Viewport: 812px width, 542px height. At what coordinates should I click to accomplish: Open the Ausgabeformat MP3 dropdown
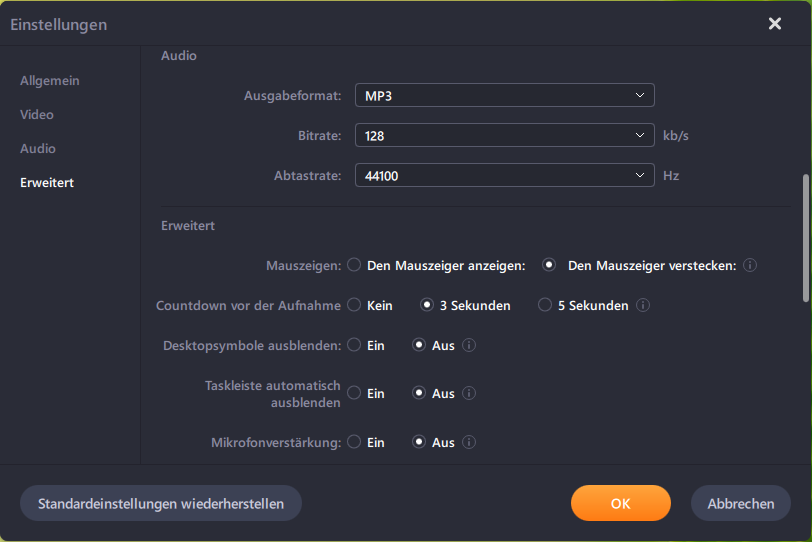pos(504,96)
